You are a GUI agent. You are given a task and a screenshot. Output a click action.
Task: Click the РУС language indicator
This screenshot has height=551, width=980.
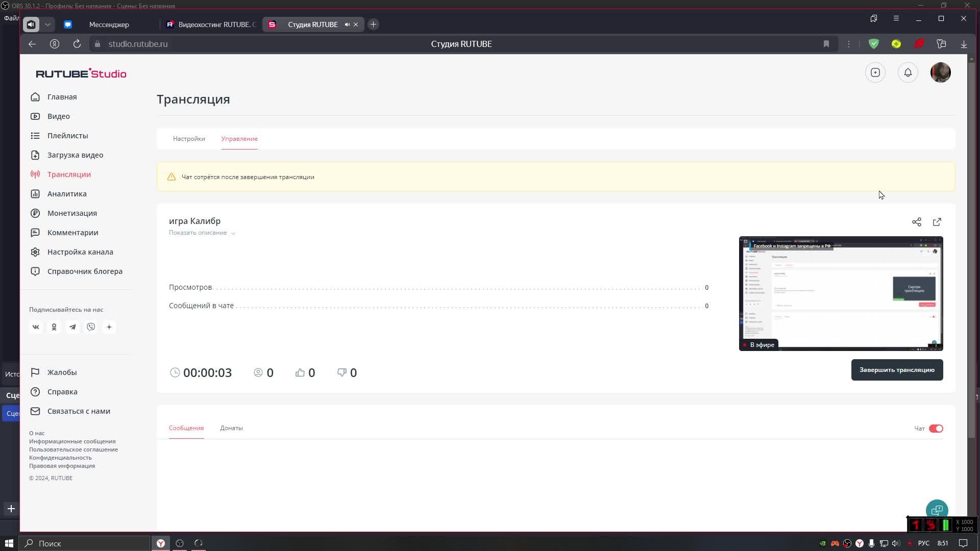point(923,543)
